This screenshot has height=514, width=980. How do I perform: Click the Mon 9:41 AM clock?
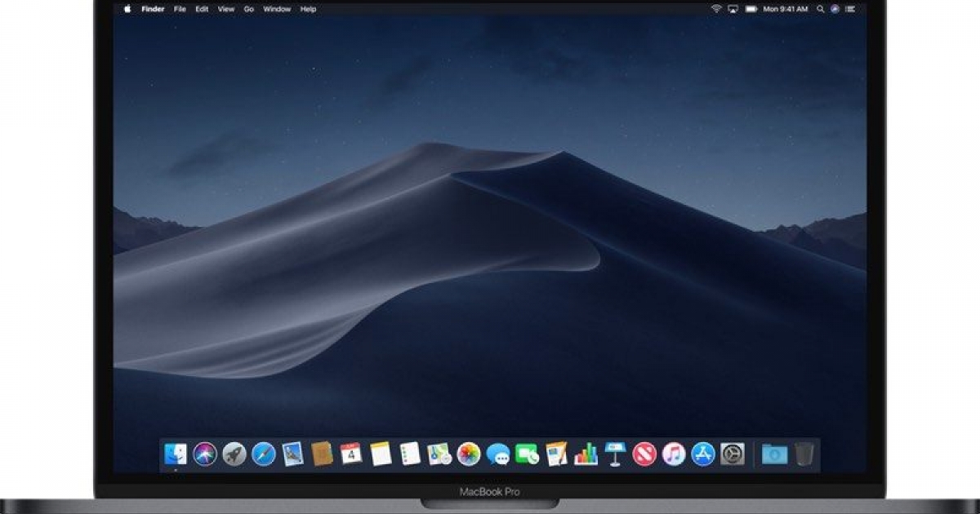click(x=784, y=9)
